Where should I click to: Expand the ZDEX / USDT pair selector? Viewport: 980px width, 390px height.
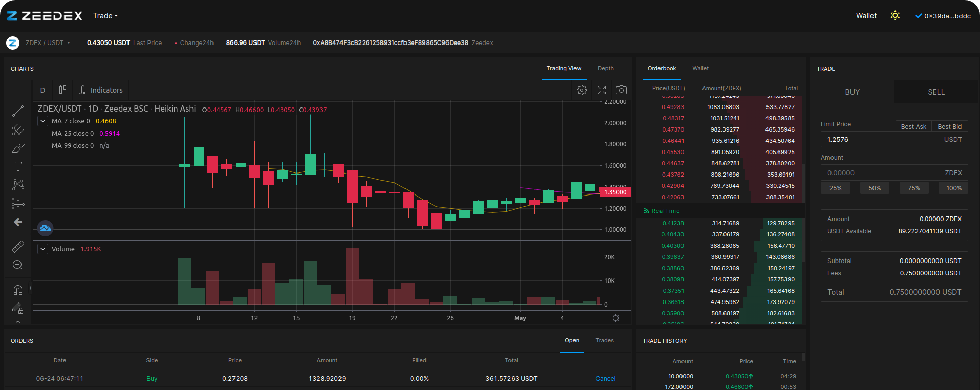point(48,43)
